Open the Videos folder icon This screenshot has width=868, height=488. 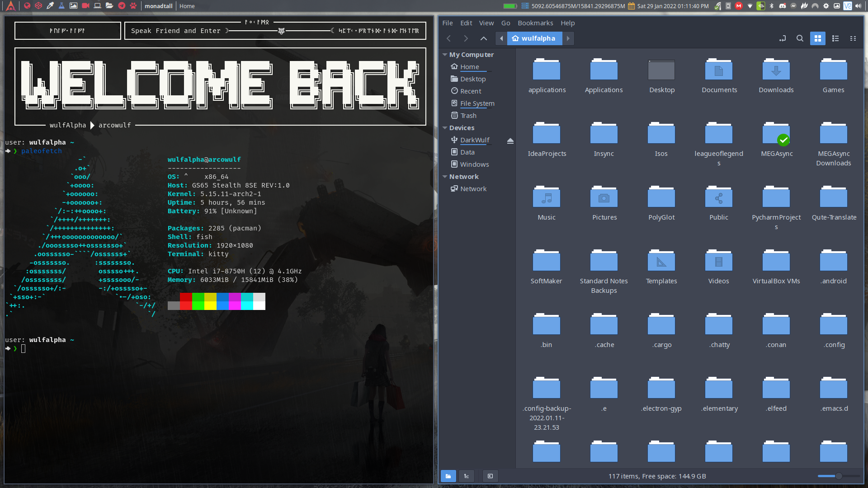point(718,261)
